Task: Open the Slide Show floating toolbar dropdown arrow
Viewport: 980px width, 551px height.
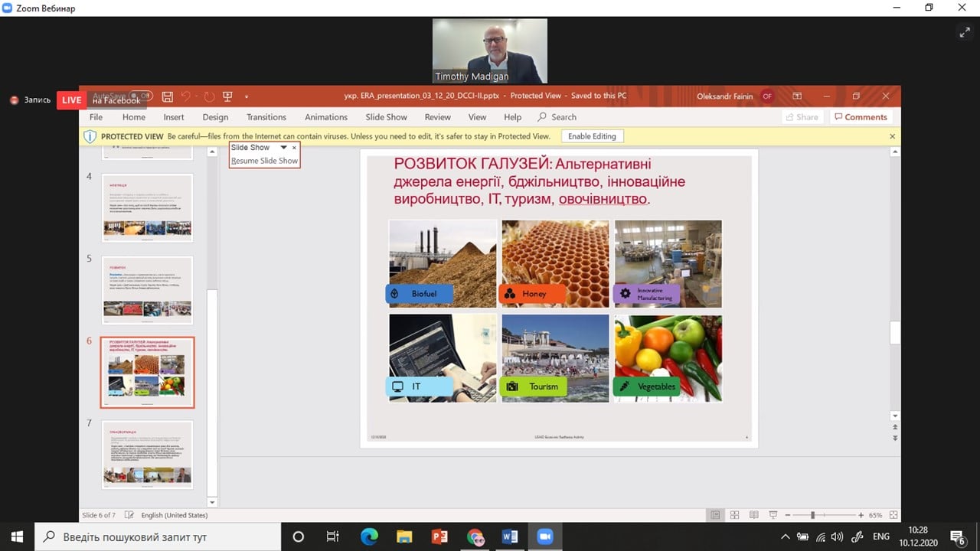Action: [283, 148]
